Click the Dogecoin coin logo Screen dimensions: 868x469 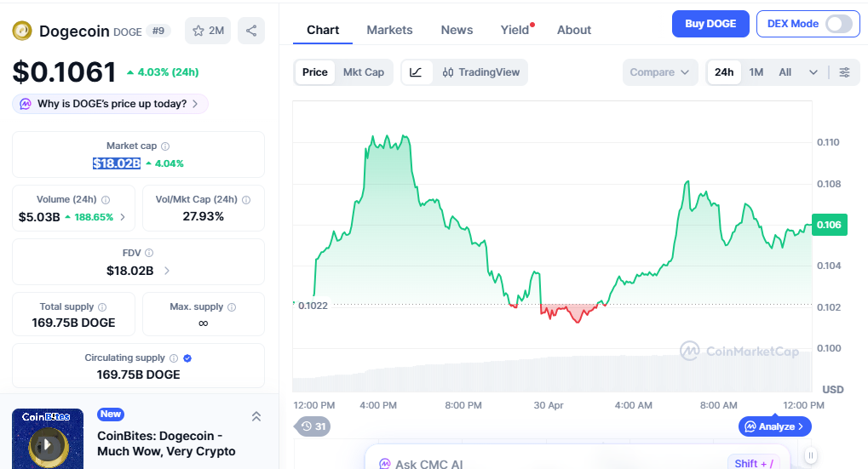22,31
